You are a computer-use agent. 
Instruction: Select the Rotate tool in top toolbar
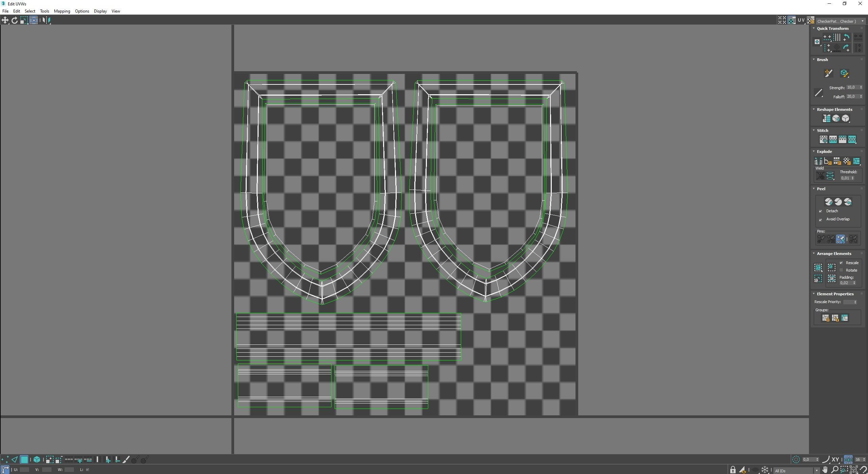(15, 20)
